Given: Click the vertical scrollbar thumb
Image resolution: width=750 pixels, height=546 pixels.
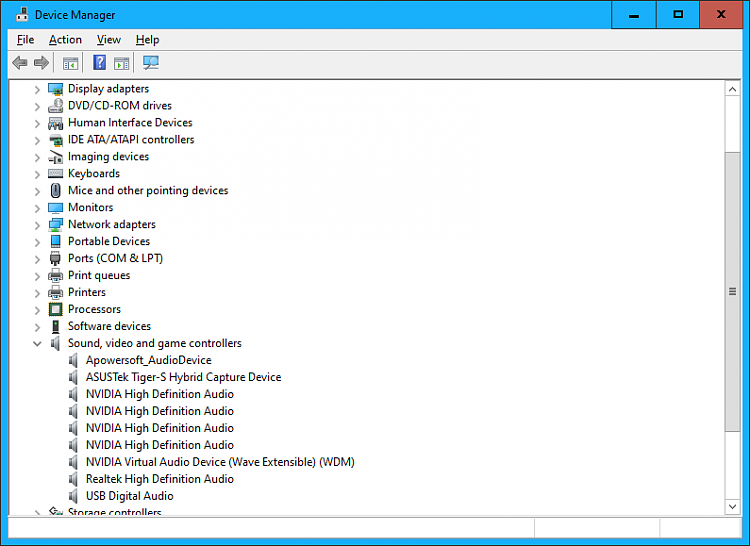Looking at the screenshot, I should click(732, 292).
